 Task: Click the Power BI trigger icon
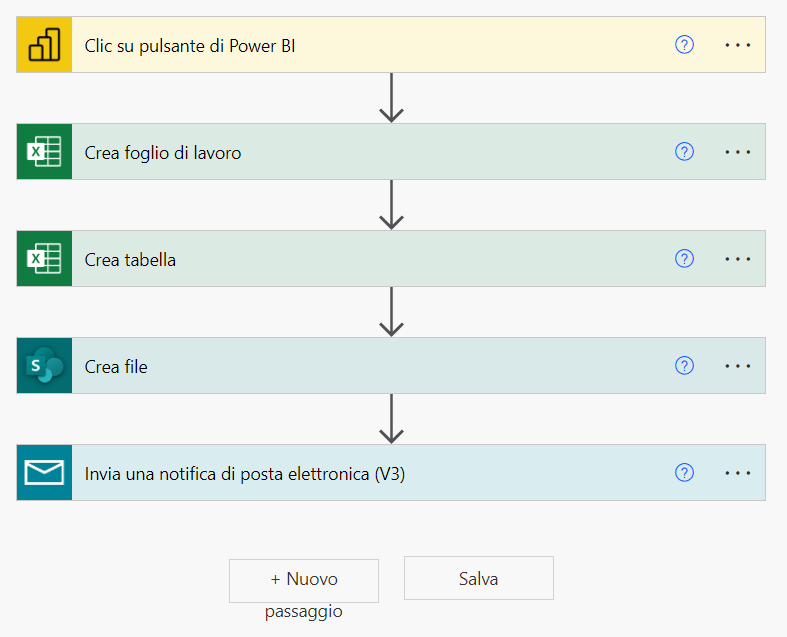pos(44,45)
